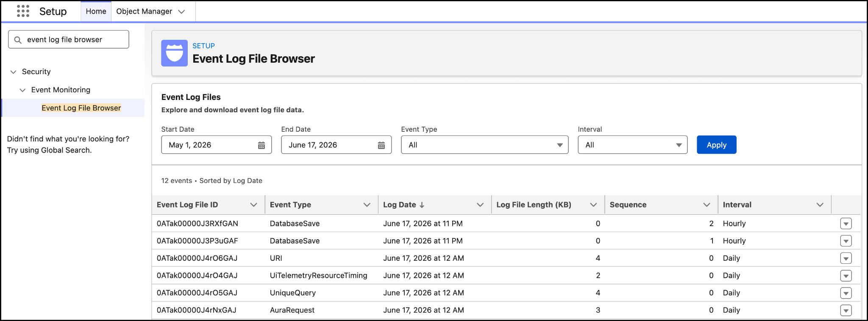Viewport: 868px width, 321px height.
Task: Click the search magnifier icon in Quick Find
Action: 18,40
